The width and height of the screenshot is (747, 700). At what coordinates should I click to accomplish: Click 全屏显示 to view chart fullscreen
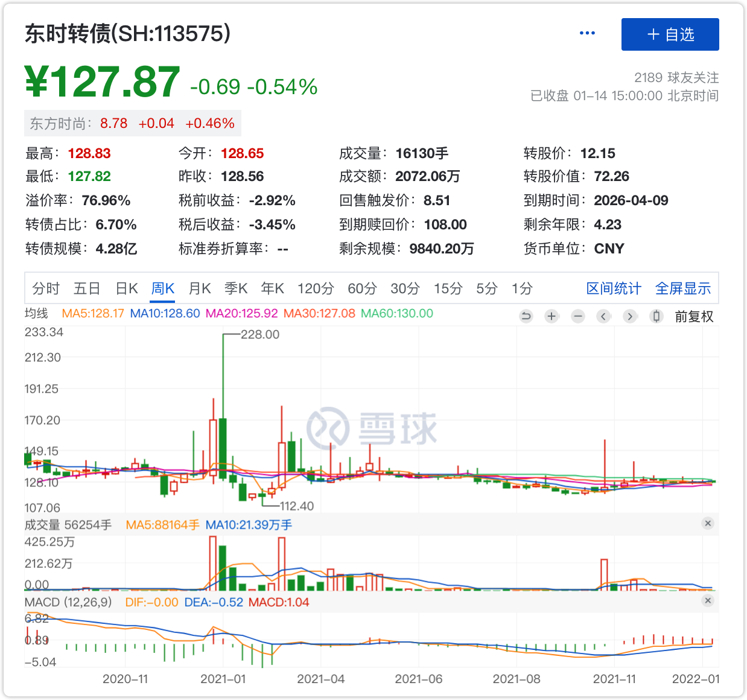pos(683,288)
